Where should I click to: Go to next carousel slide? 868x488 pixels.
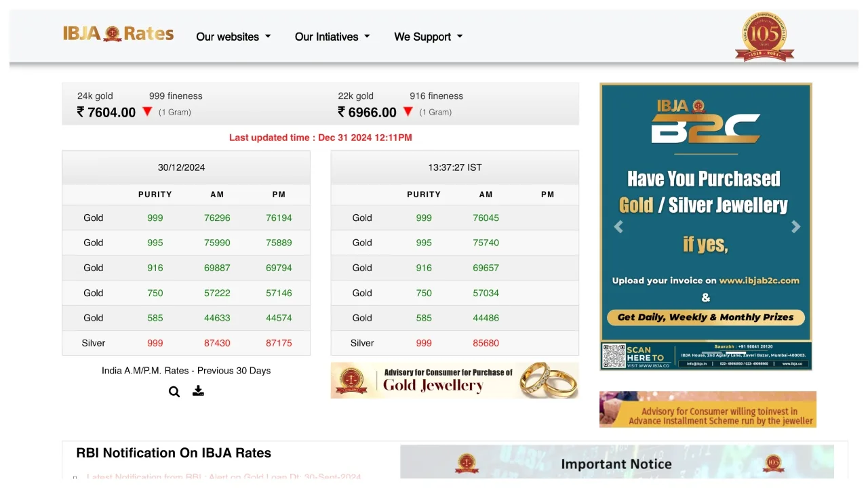click(795, 227)
